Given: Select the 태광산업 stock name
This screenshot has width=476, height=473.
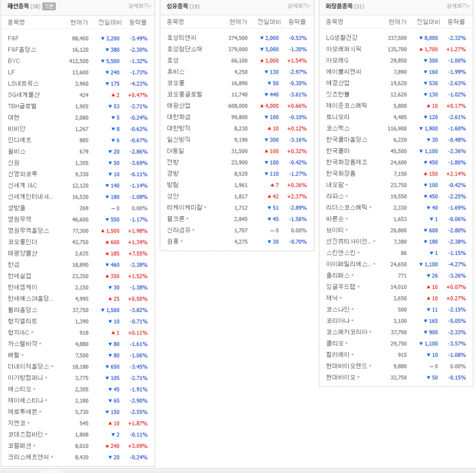Looking at the screenshot, I should [179, 105].
